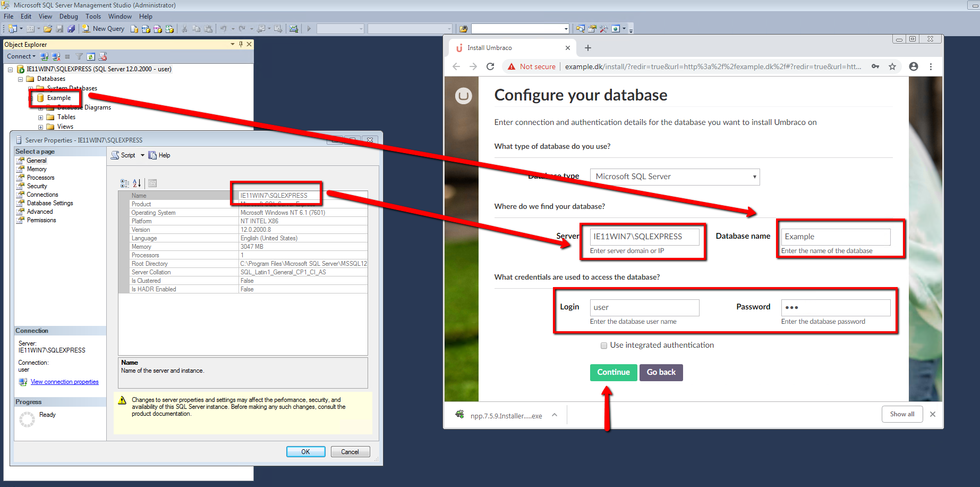Click the Categorized view icon in Server Properties
The image size is (980, 487).
125,183
